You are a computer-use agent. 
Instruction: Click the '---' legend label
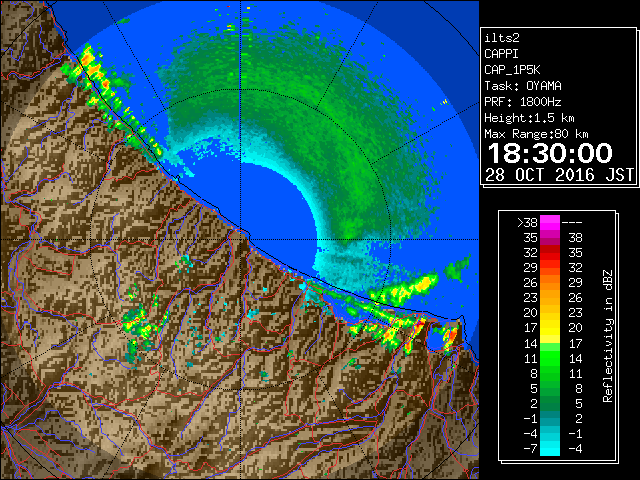click(572, 222)
